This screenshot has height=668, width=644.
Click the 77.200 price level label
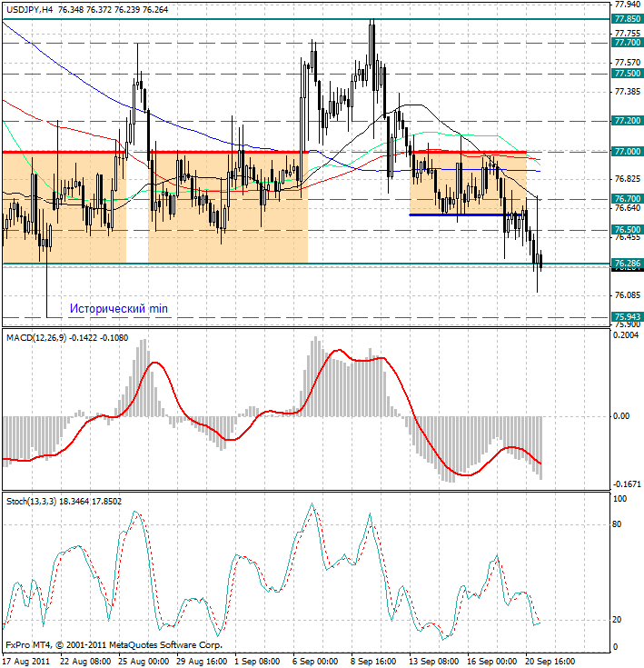(628, 121)
